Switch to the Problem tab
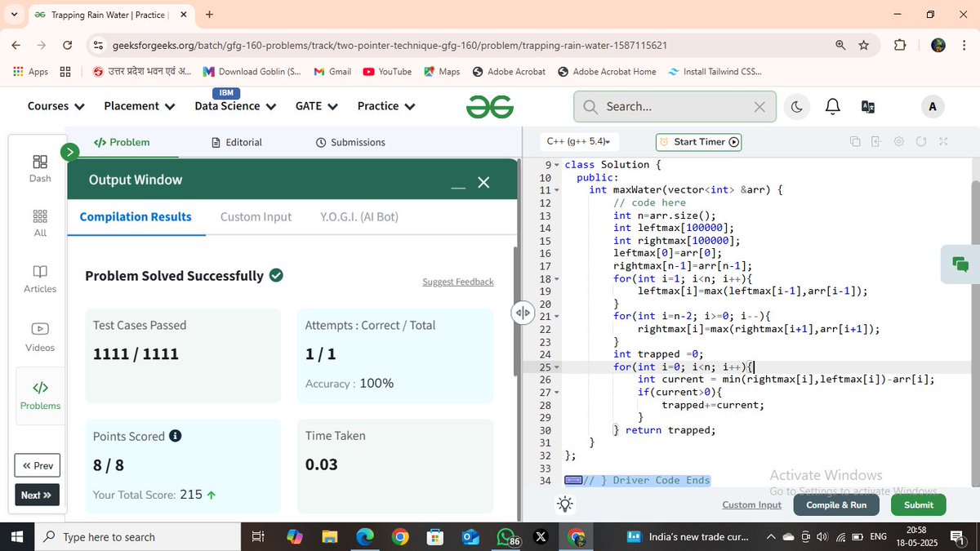980x551 pixels. (x=122, y=142)
